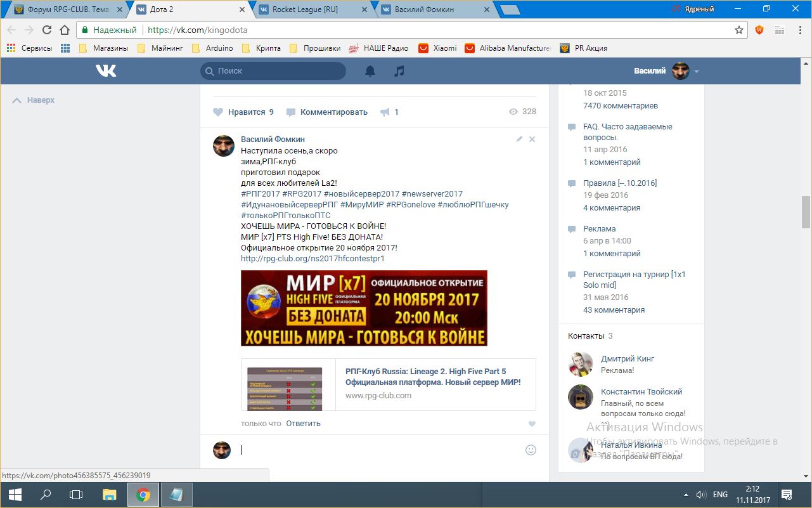Open the Магазины bookmarks folder
The image size is (812, 508).
tap(104, 48)
